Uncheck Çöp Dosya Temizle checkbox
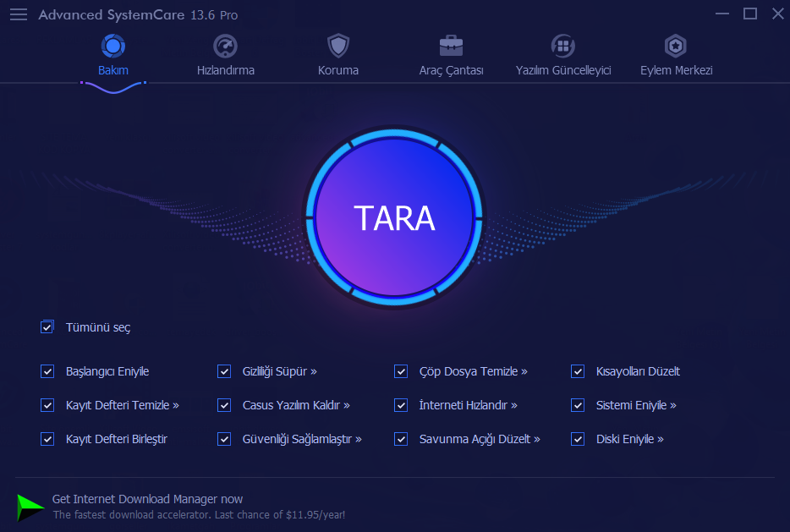 [401, 371]
